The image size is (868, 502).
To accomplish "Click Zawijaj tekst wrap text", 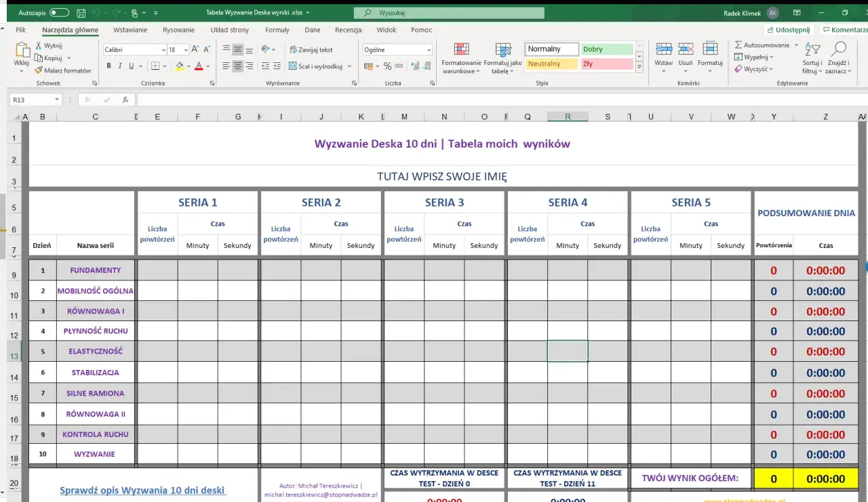I will coord(311,49).
